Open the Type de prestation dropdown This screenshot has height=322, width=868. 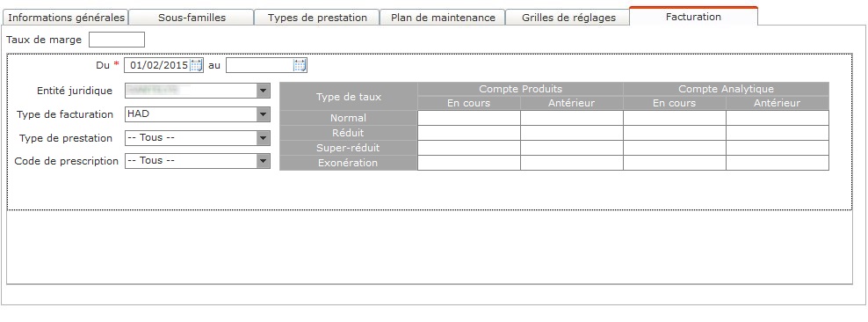tap(264, 138)
